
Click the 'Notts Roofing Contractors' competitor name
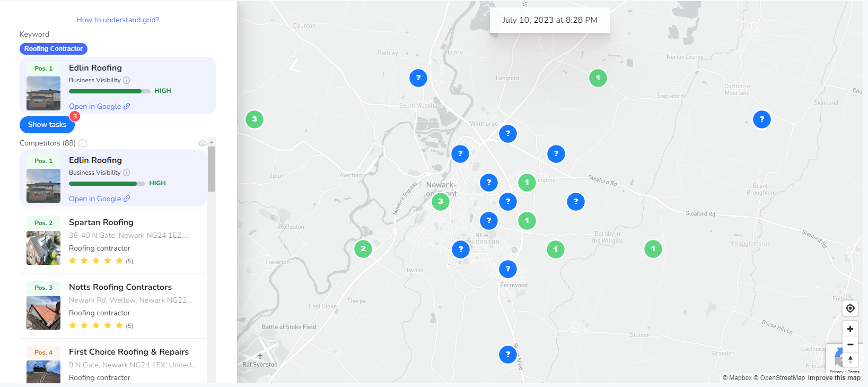(x=120, y=287)
